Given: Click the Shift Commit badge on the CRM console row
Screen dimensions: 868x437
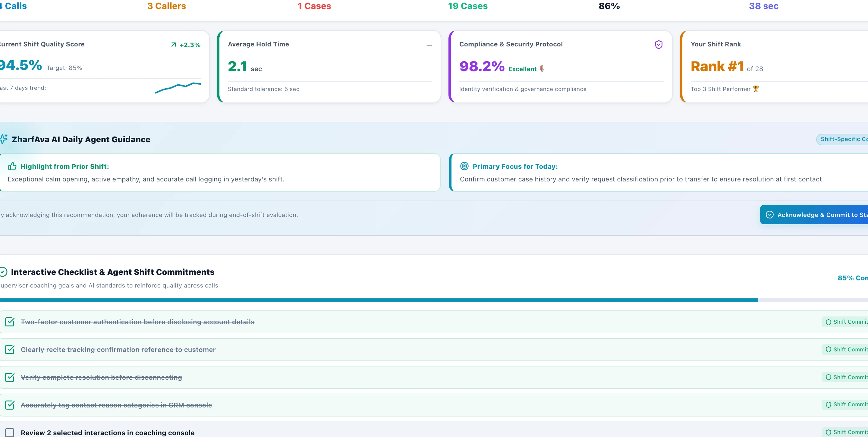Looking at the screenshot, I should pos(845,405).
